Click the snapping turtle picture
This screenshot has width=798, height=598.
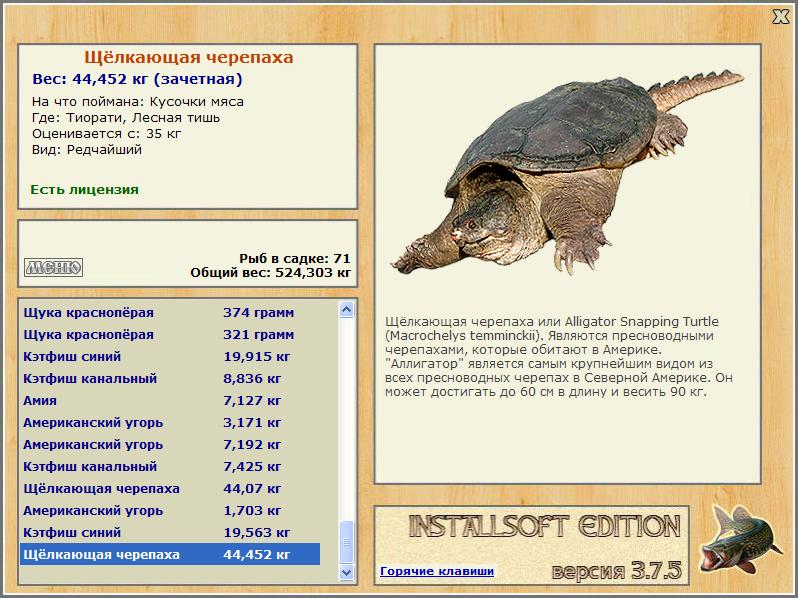pyautogui.click(x=567, y=172)
